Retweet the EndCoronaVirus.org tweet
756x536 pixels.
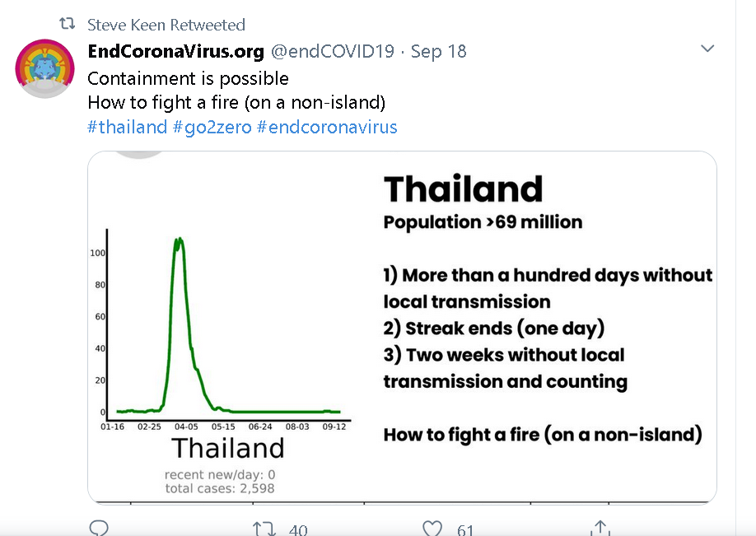click(x=264, y=529)
